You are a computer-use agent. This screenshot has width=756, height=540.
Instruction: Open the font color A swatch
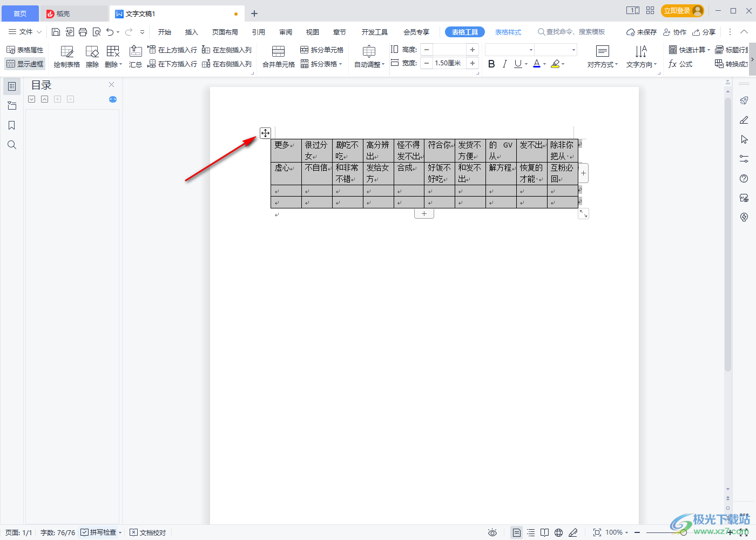[x=537, y=64]
